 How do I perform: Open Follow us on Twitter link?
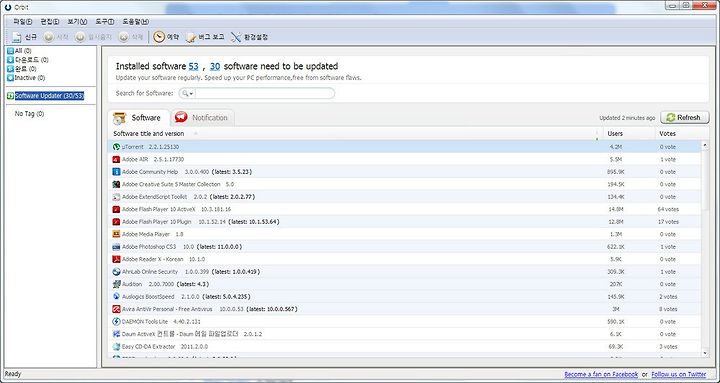pos(679,374)
